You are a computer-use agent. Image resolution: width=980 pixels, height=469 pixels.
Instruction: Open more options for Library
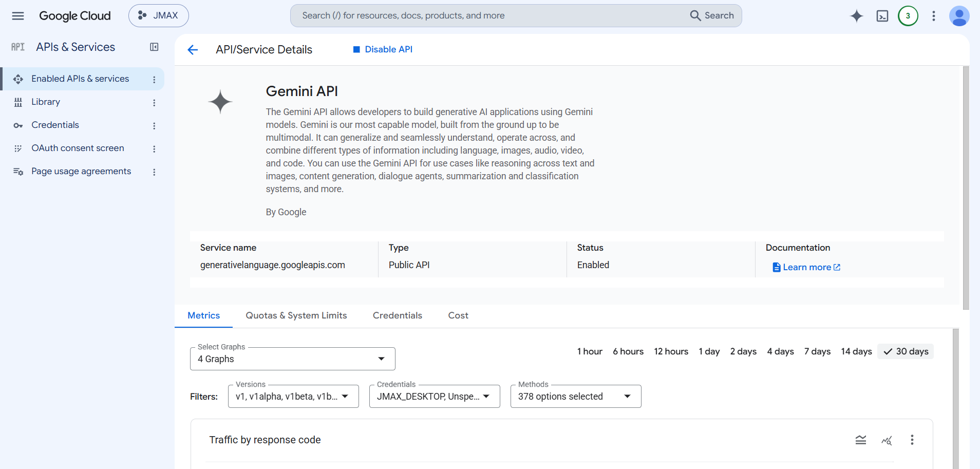coord(154,102)
